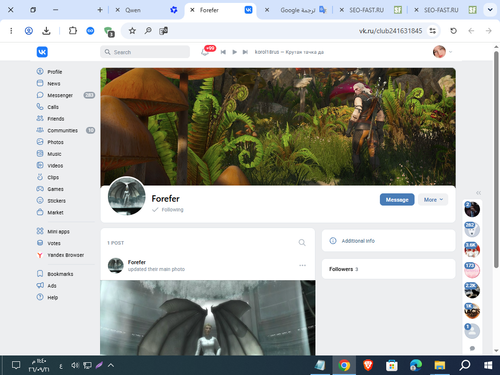This screenshot has width=500, height=375.
Task: Click the Videos sidebar icon
Action: tap(40, 165)
